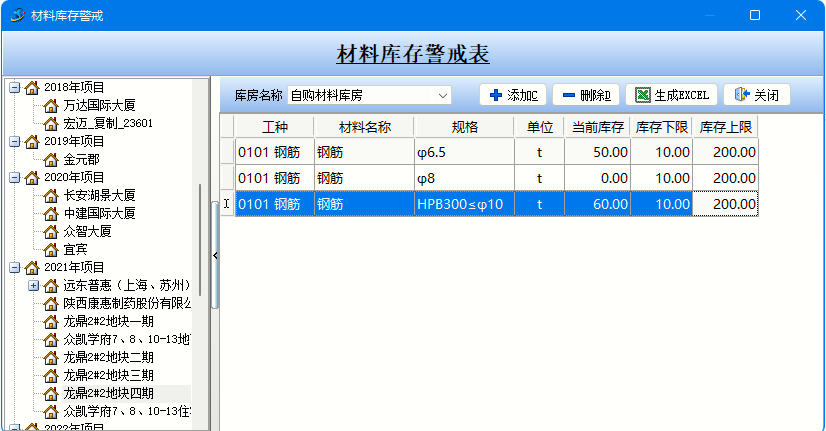Click 库存上限 cell of φ8 row
The height and width of the screenshot is (431, 826).
coord(725,178)
